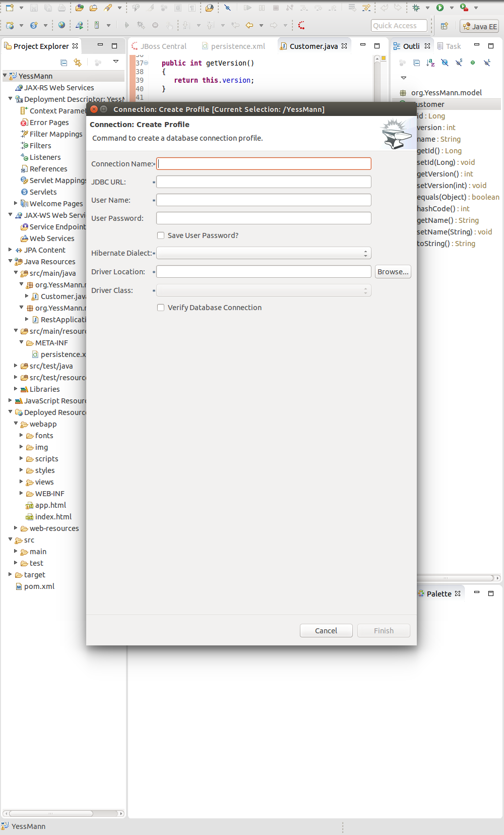Select org.YessMann.model package in Outline

(440, 93)
